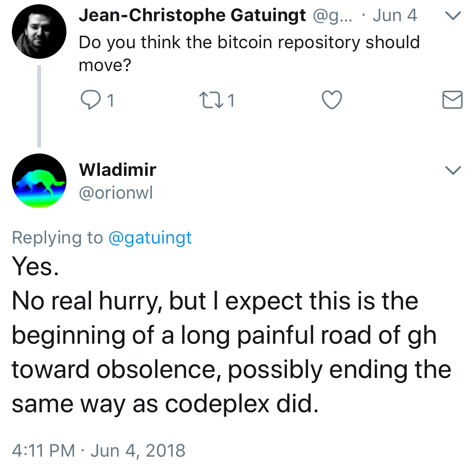The image size is (476, 471).
Task: Open the @gatuingt mention link
Action: [150, 238]
